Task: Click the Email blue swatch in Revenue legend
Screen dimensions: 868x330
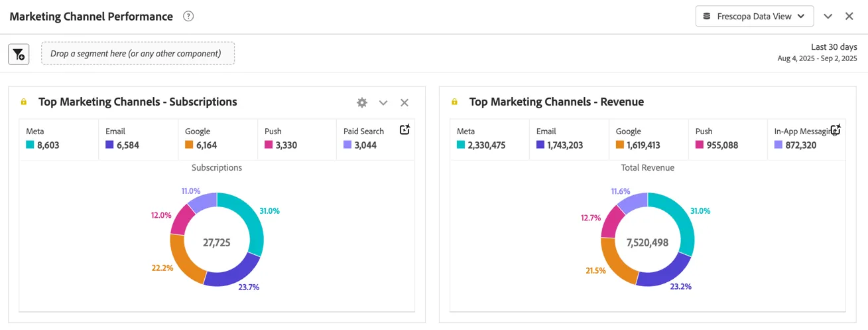Action: 540,145
